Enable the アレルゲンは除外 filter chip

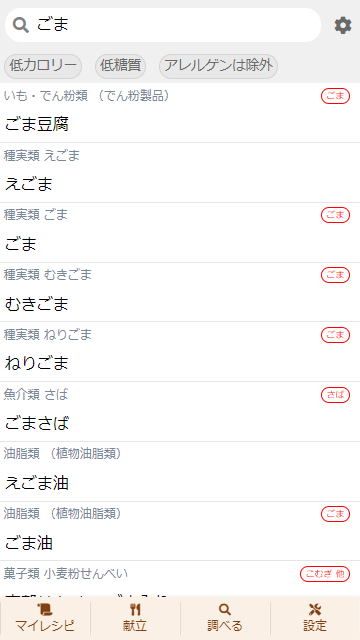pyautogui.click(x=218, y=66)
